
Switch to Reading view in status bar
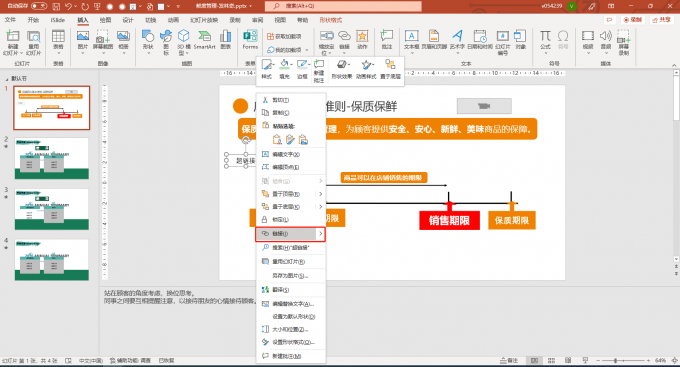pos(568,360)
